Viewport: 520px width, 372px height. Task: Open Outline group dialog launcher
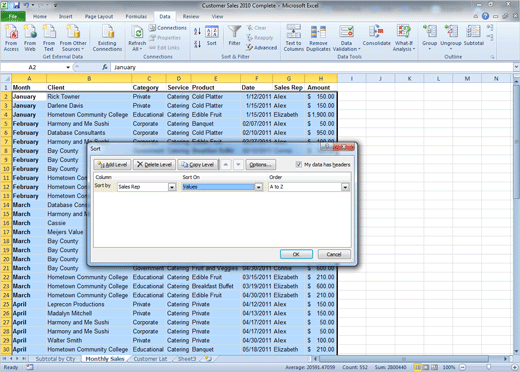point(492,57)
